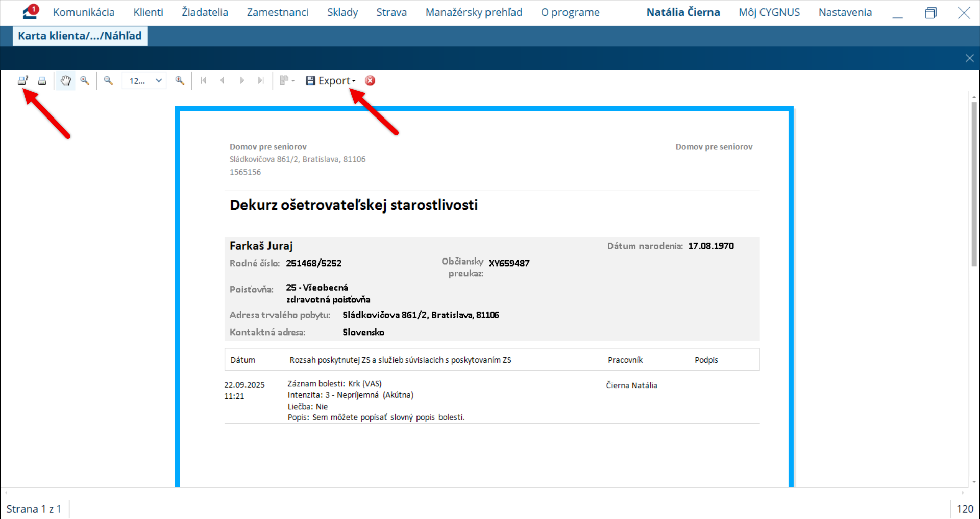Click the birth number 251468/5252
The width and height of the screenshot is (980, 519).
pyautogui.click(x=314, y=263)
